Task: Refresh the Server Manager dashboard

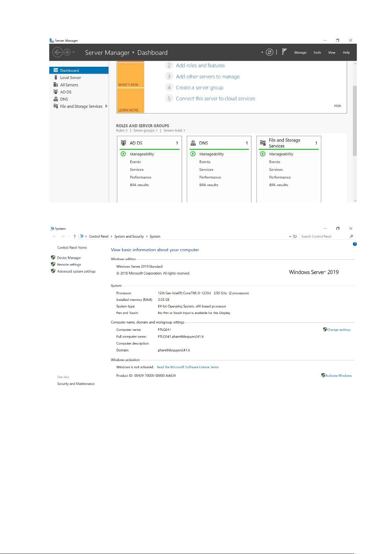Action: (x=270, y=52)
